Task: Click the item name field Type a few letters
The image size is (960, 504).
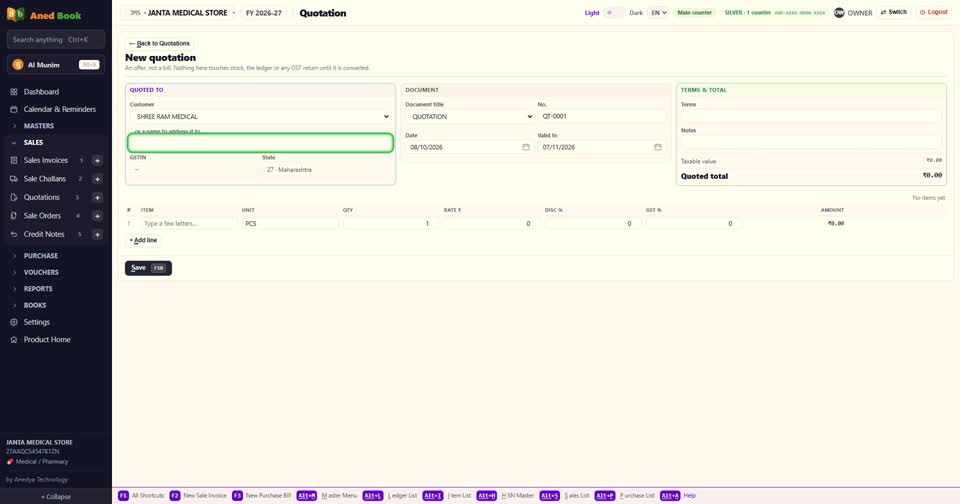Action: pos(187,224)
